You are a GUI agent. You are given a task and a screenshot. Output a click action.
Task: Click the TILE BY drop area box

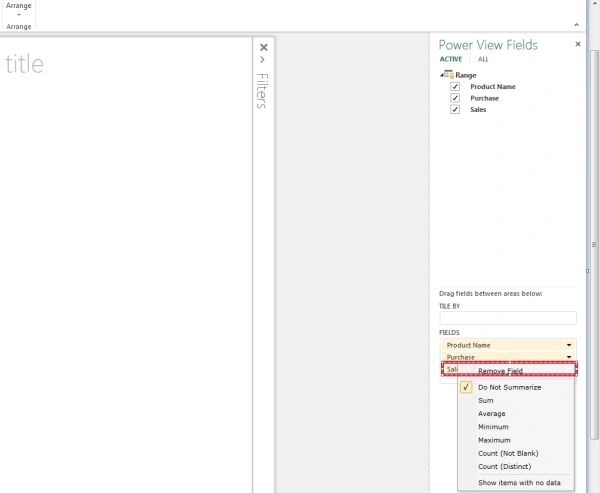coord(508,318)
